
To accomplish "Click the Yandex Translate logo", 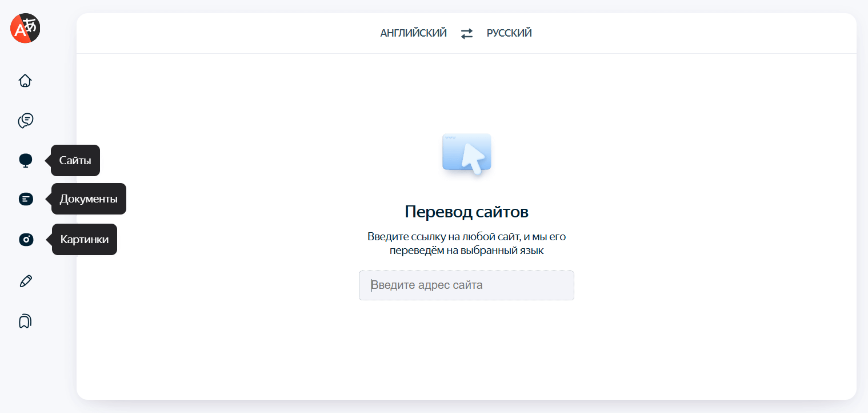I will (25, 27).
